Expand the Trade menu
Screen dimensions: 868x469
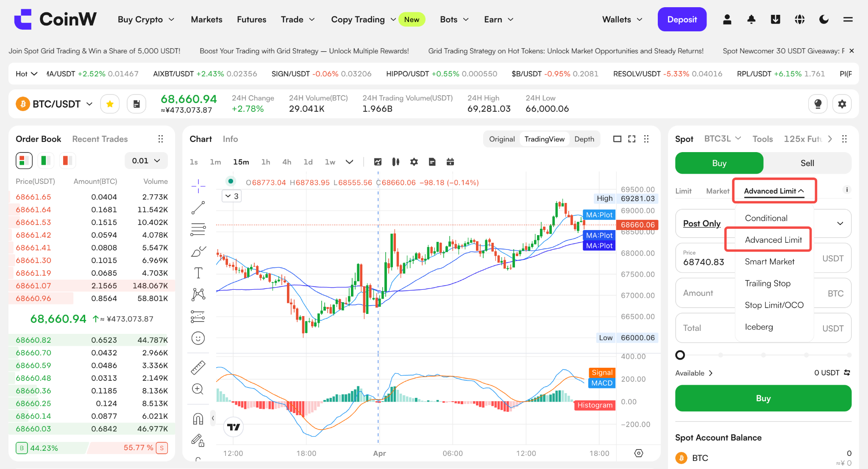298,19
